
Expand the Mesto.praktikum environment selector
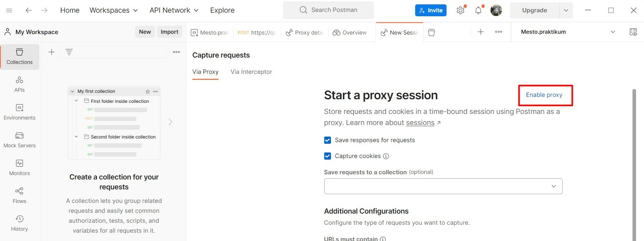(568, 32)
